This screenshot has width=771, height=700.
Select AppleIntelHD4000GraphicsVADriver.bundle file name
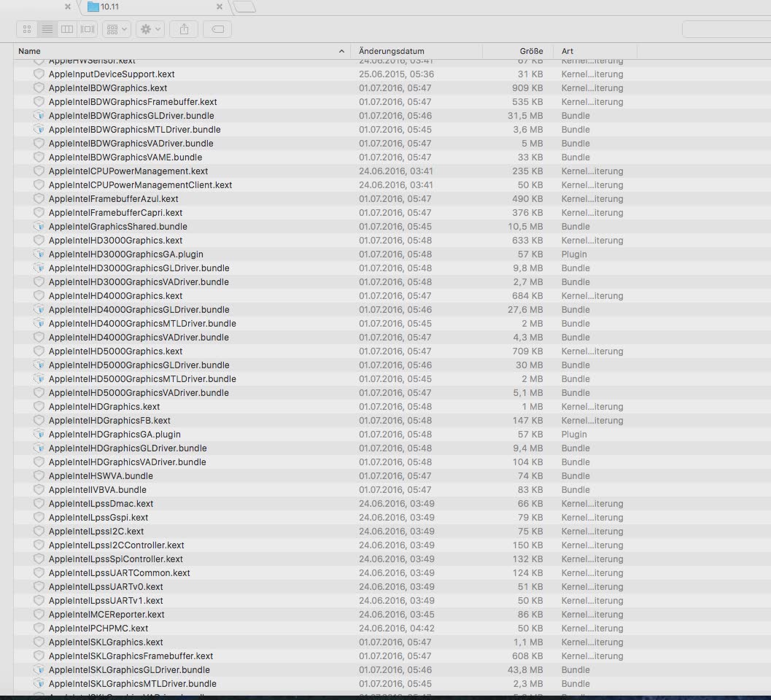click(x=139, y=338)
